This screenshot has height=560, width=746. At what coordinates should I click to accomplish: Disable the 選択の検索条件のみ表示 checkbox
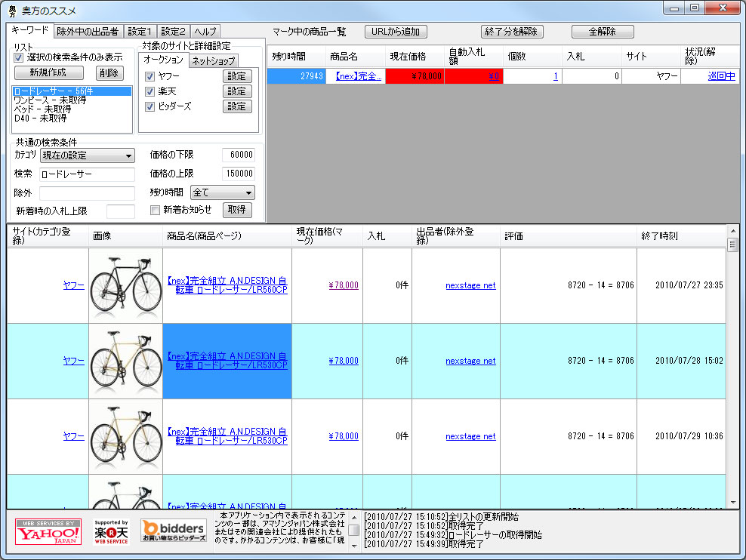pyautogui.click(x=17, y=59)
